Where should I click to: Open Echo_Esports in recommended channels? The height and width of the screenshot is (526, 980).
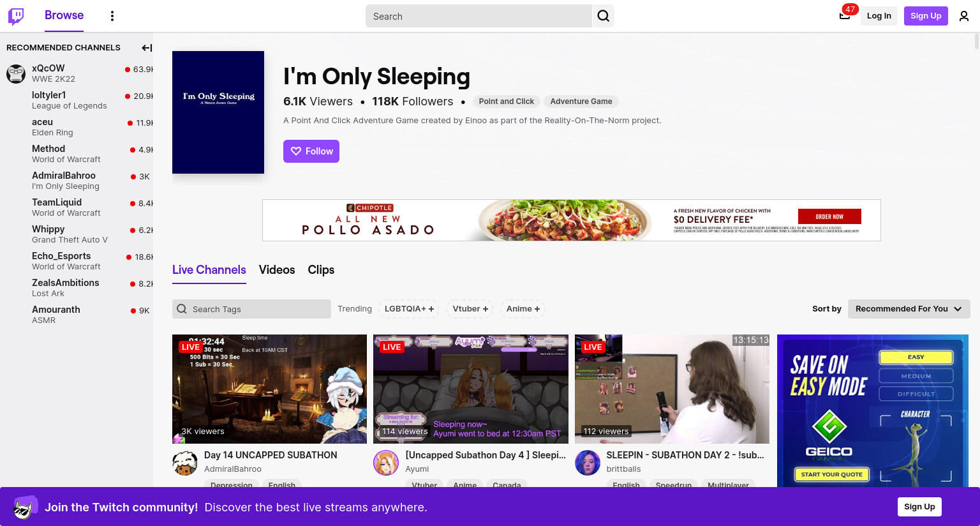tap(77, 261)
